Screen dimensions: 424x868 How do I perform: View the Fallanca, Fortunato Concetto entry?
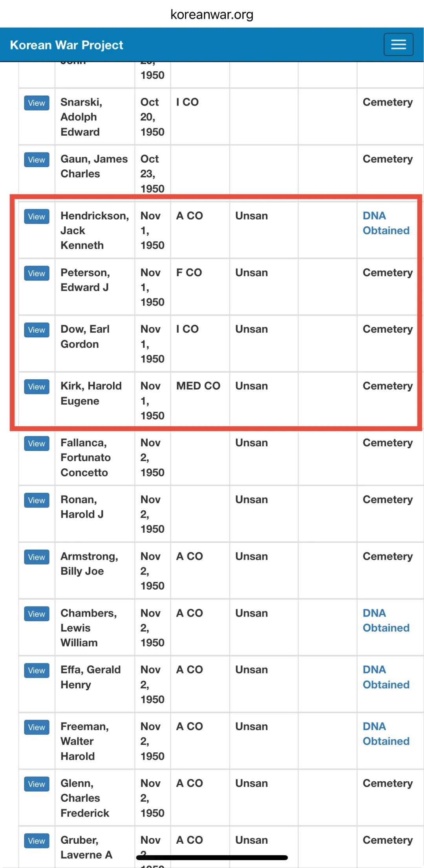(x=37, y=444)
